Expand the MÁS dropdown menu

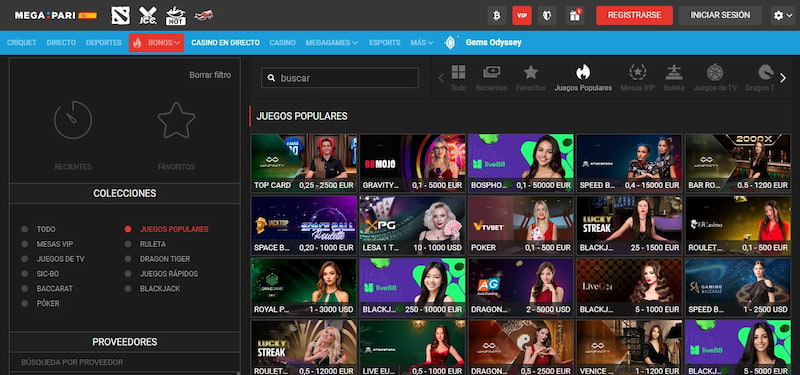[422, 43]
